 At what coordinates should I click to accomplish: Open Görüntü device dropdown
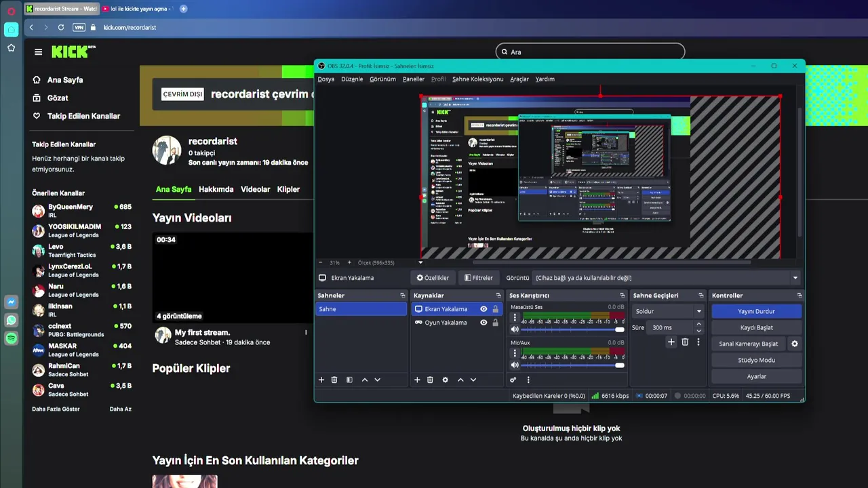click(x=667, y=278)
